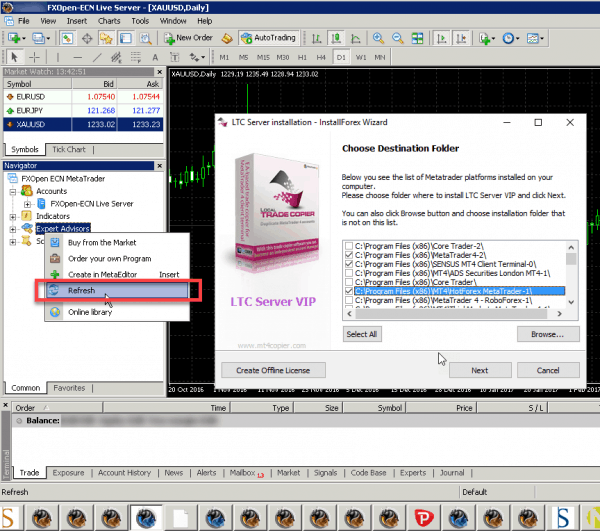Choose Online library in context menu
600x531 pixels.
tap(117, 313)
